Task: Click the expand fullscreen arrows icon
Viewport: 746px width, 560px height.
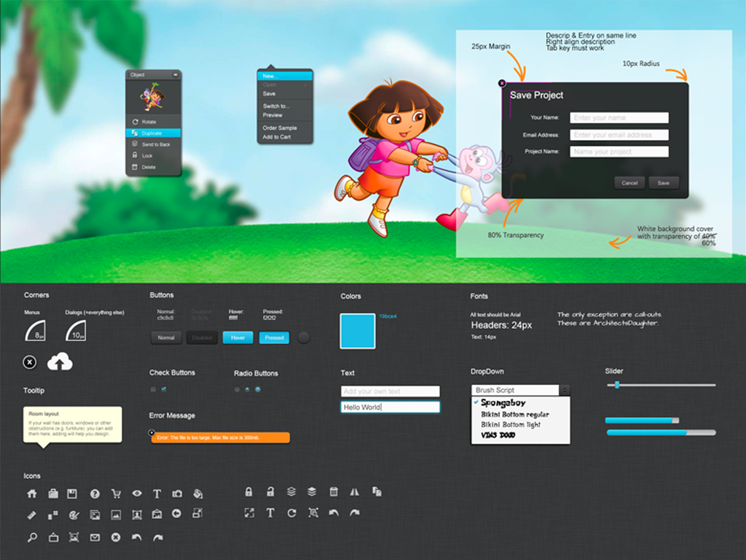Action: pos(249,513)
